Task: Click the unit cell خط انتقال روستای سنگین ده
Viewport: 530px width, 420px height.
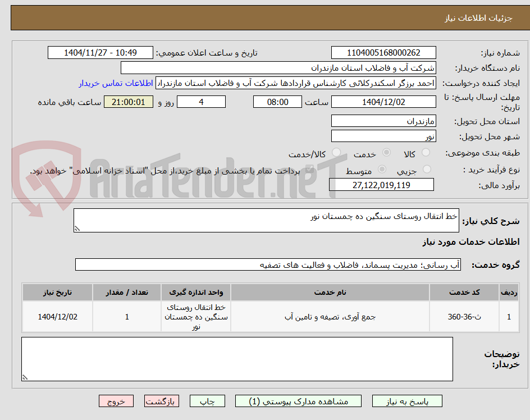Action: tap(196, 317)
